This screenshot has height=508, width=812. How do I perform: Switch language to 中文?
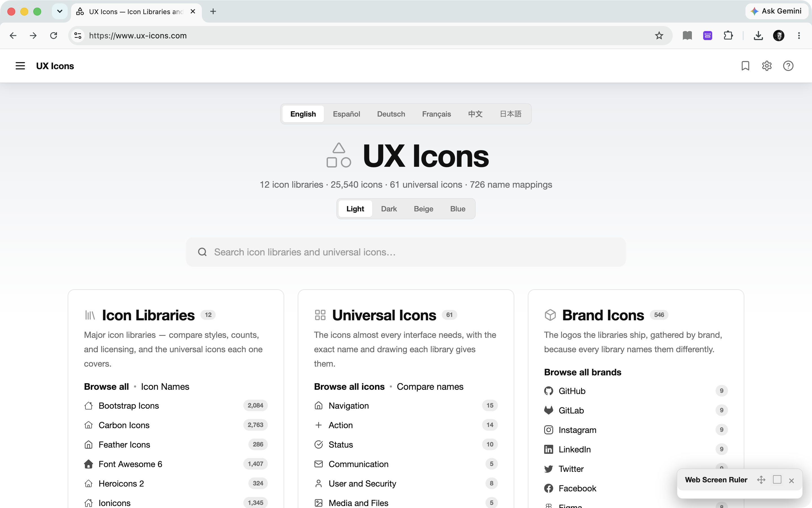[475, 114]
